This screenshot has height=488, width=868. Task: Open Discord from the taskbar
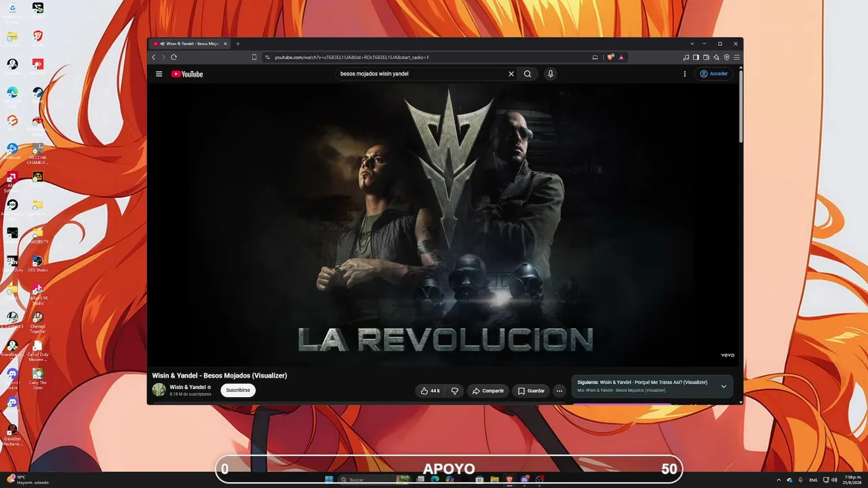(x=525, y=480)
